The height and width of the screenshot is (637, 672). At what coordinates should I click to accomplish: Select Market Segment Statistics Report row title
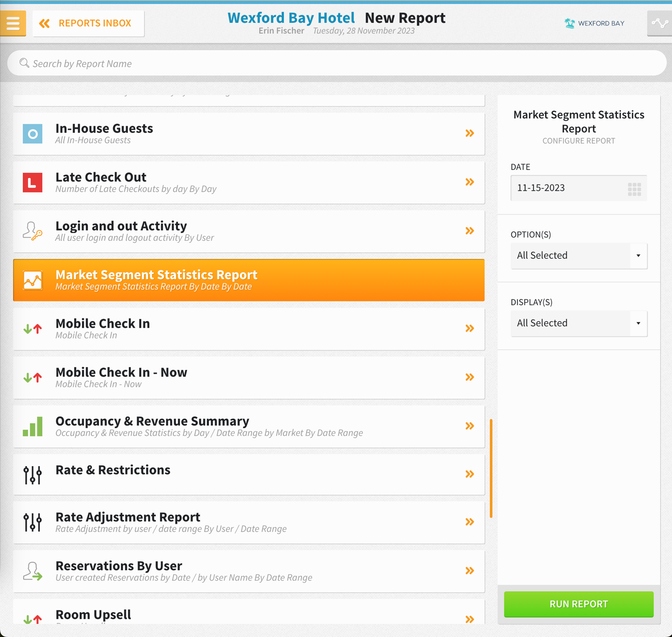pos(156,275)
